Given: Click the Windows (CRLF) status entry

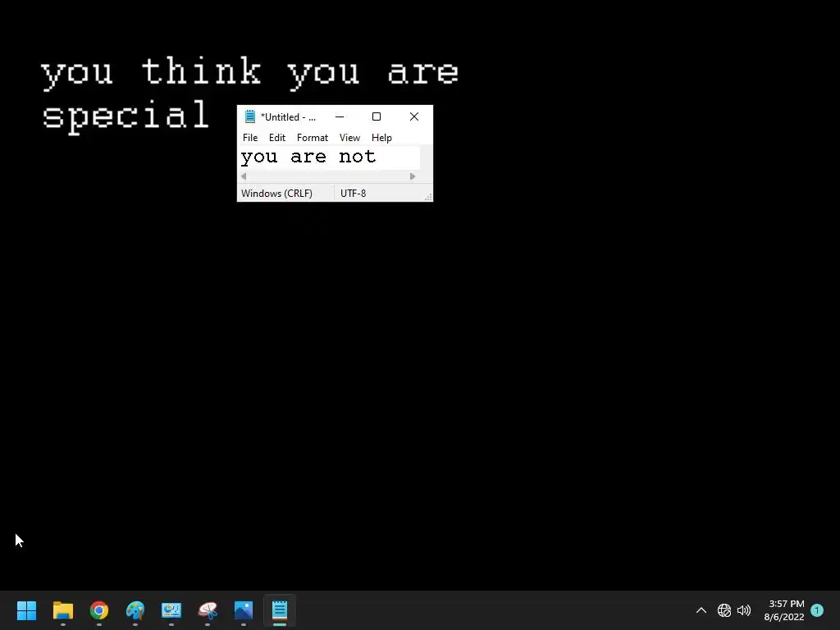Looking at the screenshot, I should click(276, 194).
